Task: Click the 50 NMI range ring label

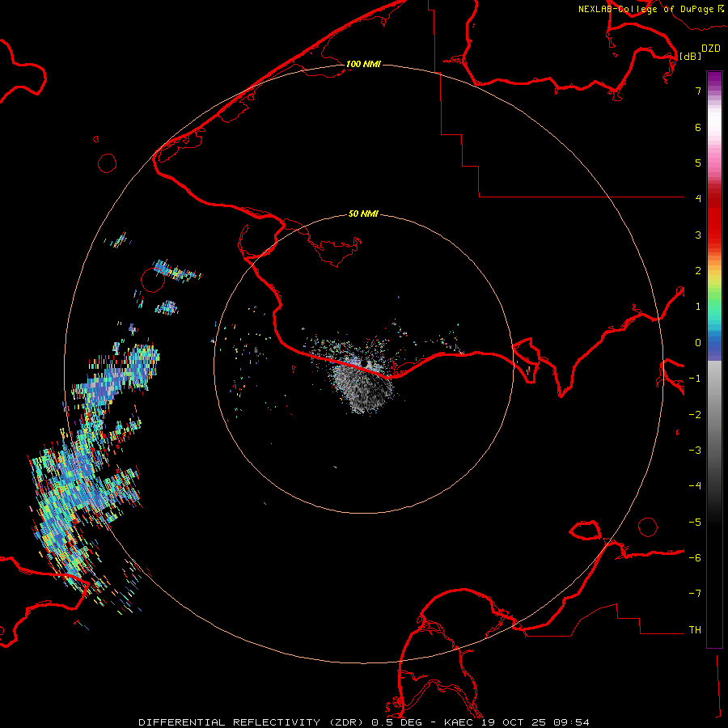Action: pyautogui.click(x=363, y=214)
